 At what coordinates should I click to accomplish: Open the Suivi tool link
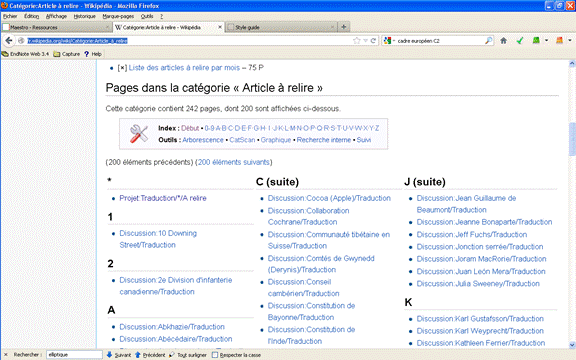[x=364, y=140]
